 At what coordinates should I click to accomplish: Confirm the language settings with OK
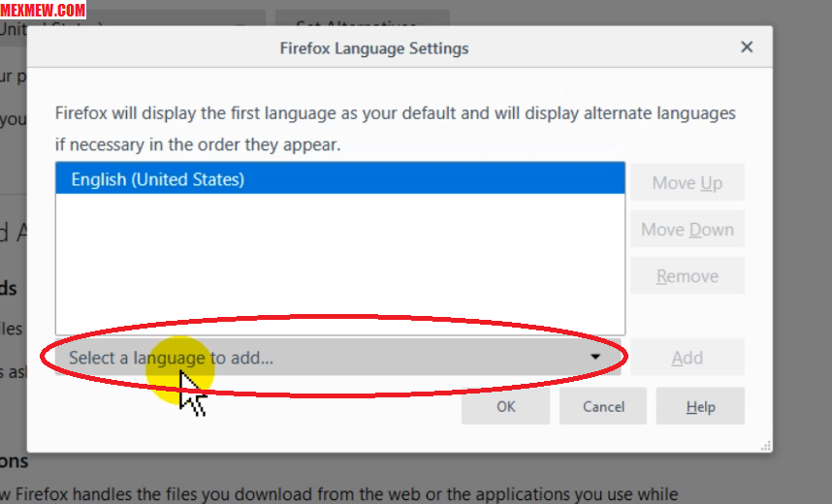tap(505, 406)
